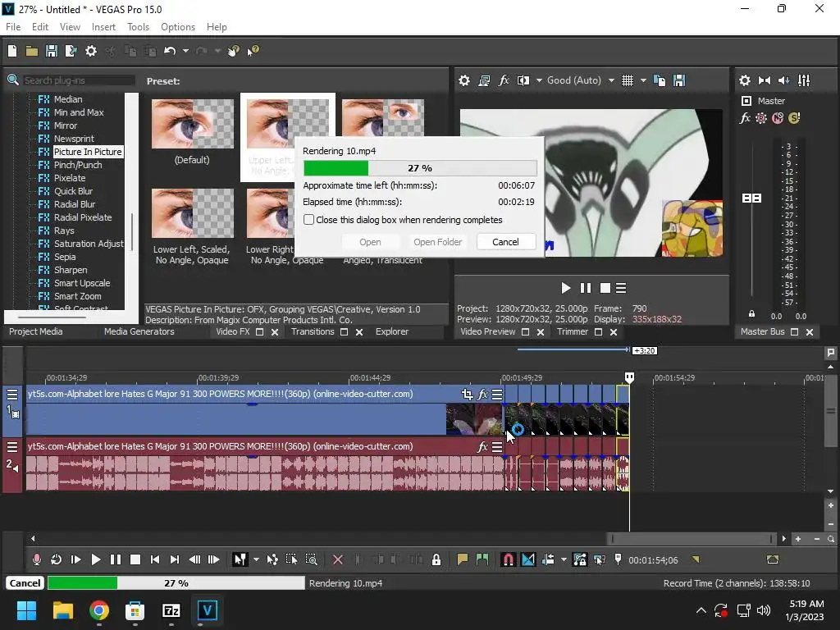Open Master Bus audio properties gear

[x=745, y=80]
